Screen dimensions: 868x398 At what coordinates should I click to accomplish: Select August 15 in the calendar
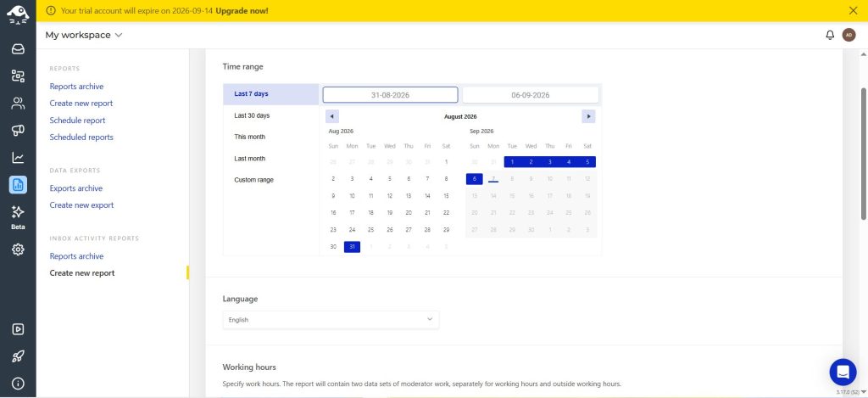[x=446, y=196]
